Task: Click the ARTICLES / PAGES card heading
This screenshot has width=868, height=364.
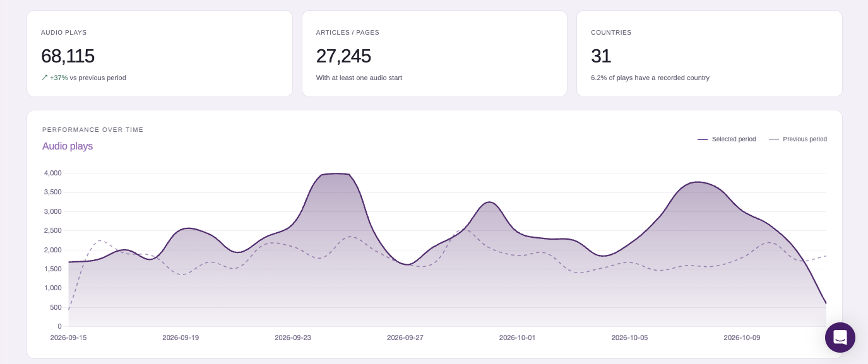Action: pos(348,32)
